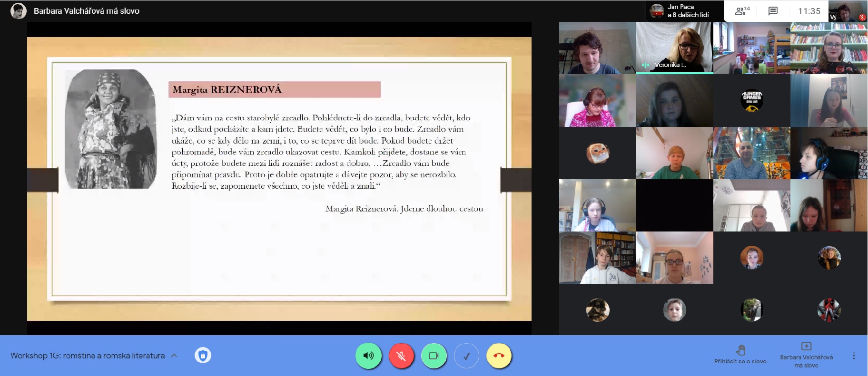The height and width of the screenshot is (376, 868).
Task: Select the Hunger Games avatar participant tile
Action: (x=751, y=100)
